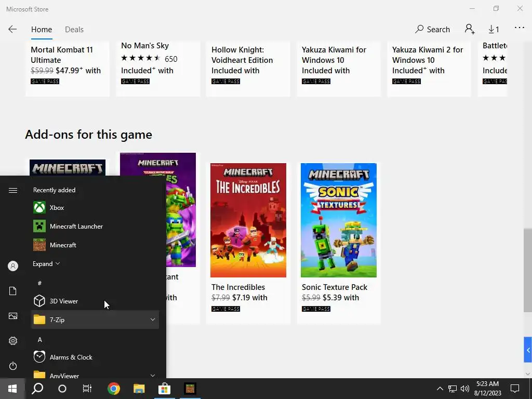Open Task View on the taskbar

click(x=87, y=389)
